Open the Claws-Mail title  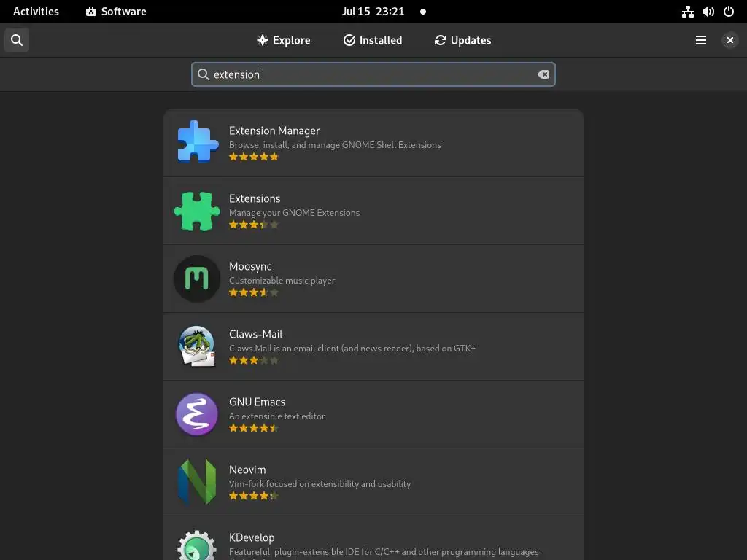pyautogui.click(x=255, y=334)
